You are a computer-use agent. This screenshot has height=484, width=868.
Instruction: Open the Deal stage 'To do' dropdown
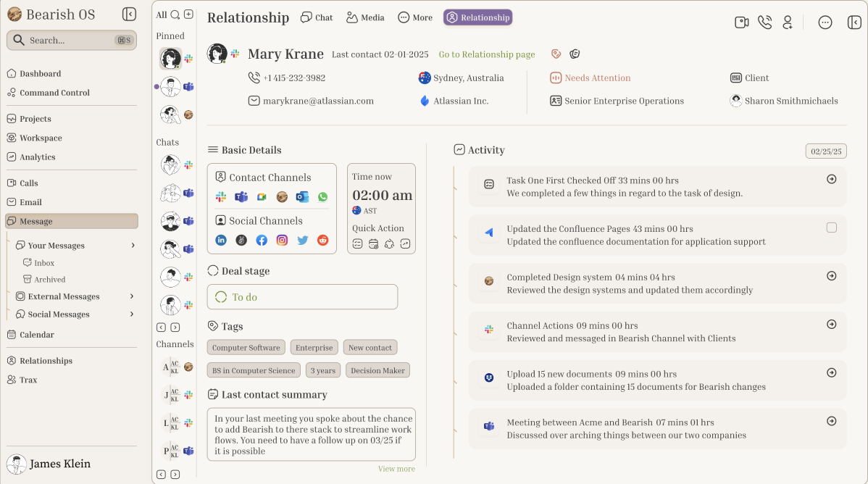[302, 297]
